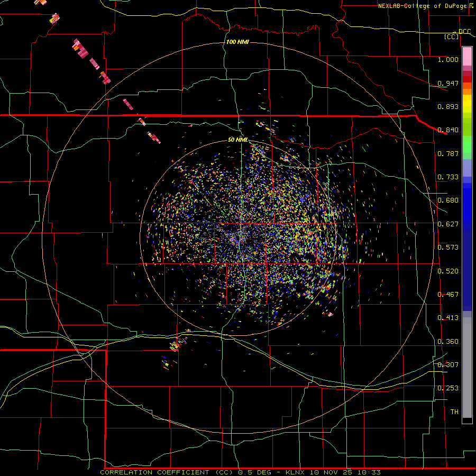476x476 pixels.
Task: Pick the bright green segment of the color bar
Action: 467,145
